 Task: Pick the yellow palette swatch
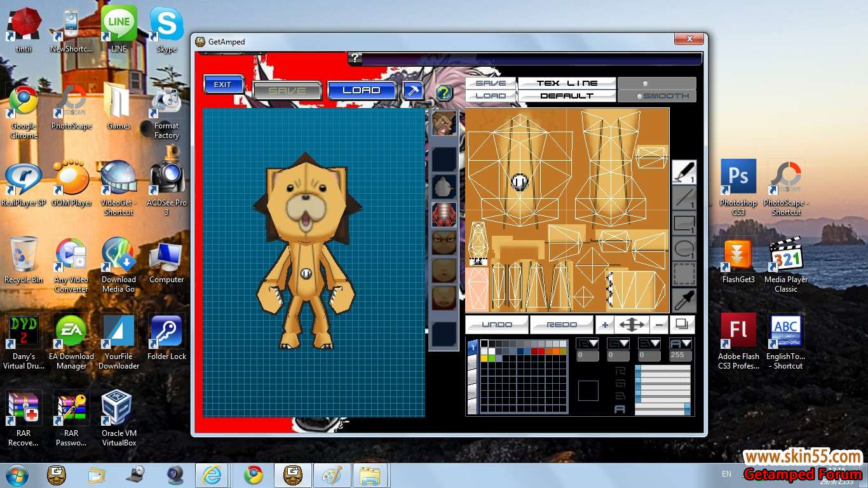[484, 358]
